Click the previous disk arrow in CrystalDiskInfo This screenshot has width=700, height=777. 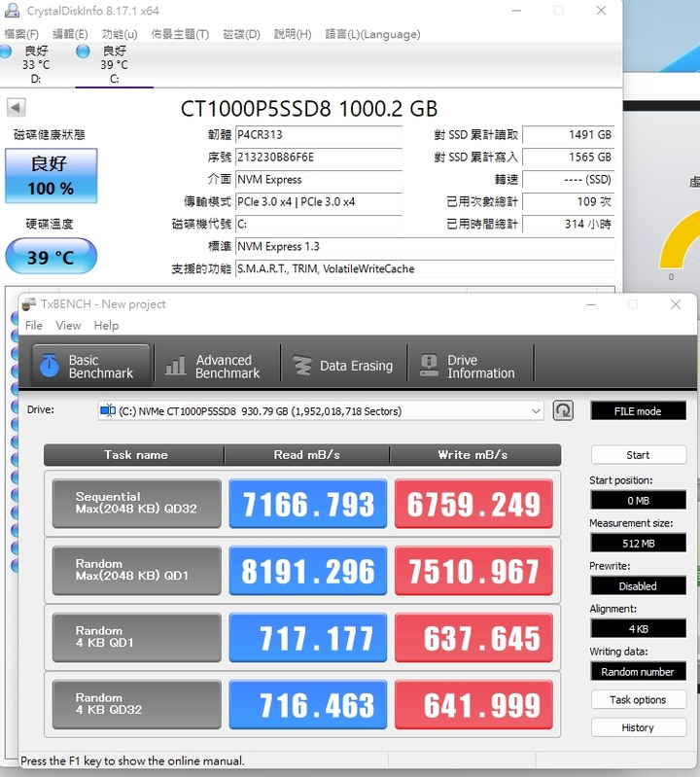click(16, 107)
